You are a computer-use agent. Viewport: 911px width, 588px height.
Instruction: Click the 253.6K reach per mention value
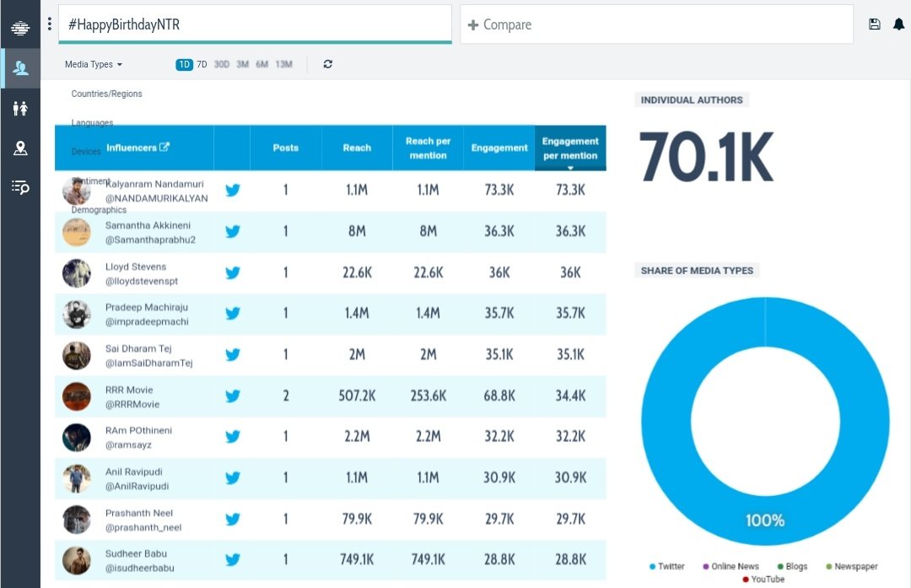[x=429, y=396]
